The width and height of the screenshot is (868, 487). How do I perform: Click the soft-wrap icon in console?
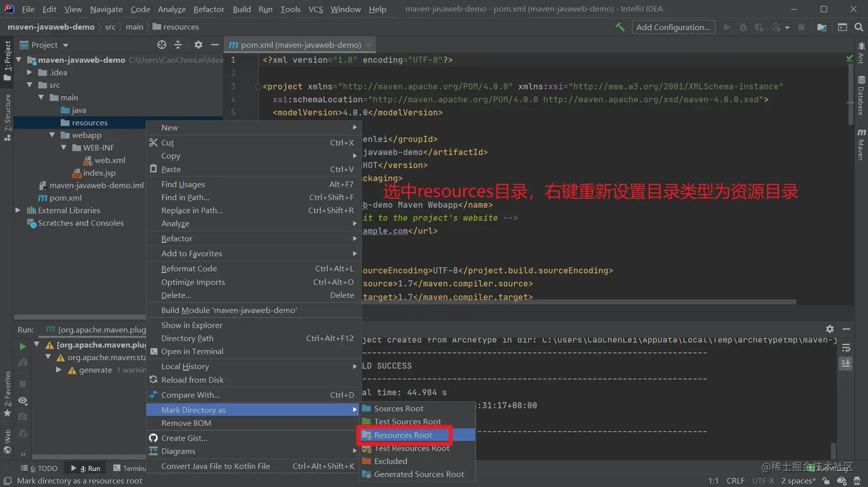click(x=846, y=348)
